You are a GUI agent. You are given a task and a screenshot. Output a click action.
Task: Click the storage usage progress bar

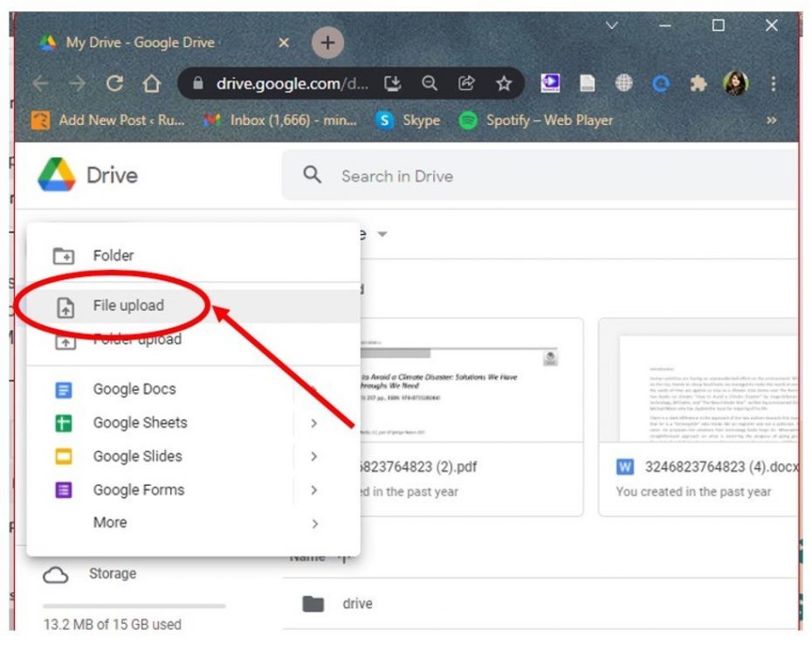(x=134, y=605)
